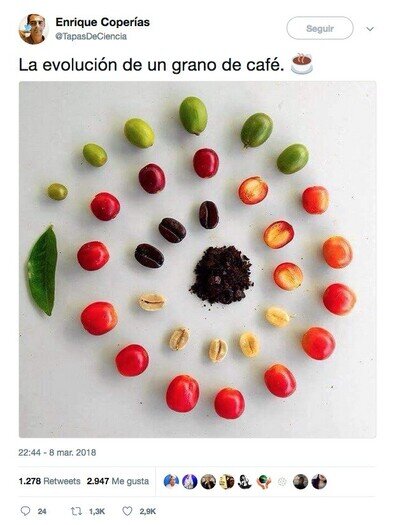Open the coffee bean evolution photo
Image resolution: width=400 pixels, height=525 pixels.
[x=198, y=259]
